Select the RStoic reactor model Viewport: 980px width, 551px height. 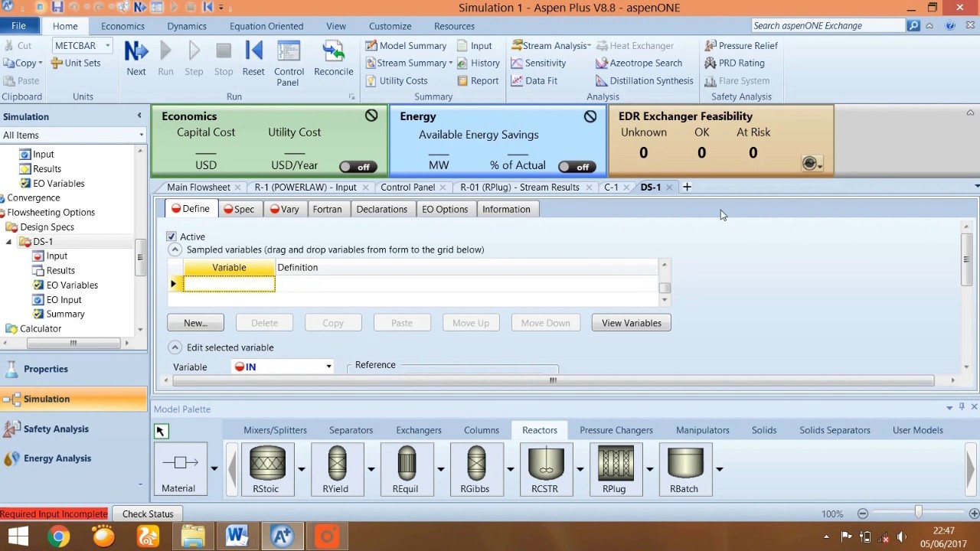tap(266, 469)
